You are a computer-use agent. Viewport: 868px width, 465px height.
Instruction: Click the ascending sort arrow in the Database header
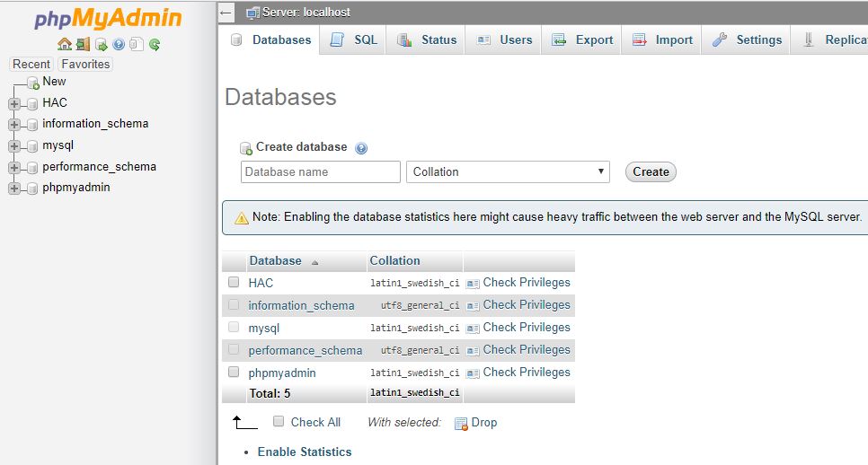(x=315, y=263)
